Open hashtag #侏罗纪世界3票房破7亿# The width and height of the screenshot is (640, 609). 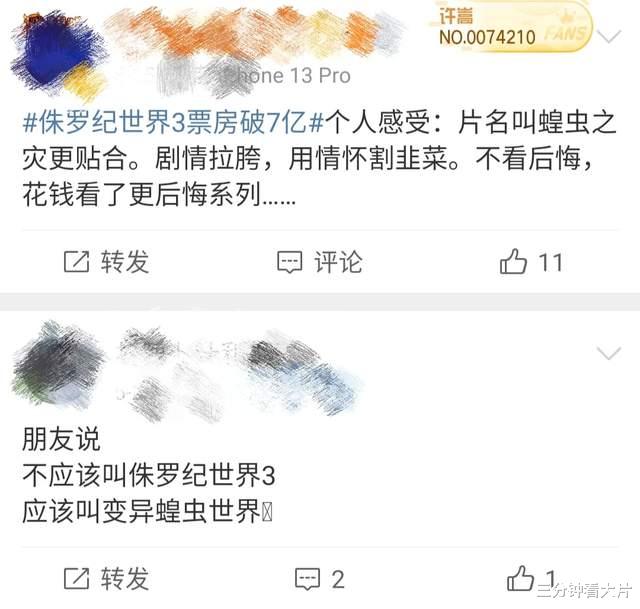(173, 122)
